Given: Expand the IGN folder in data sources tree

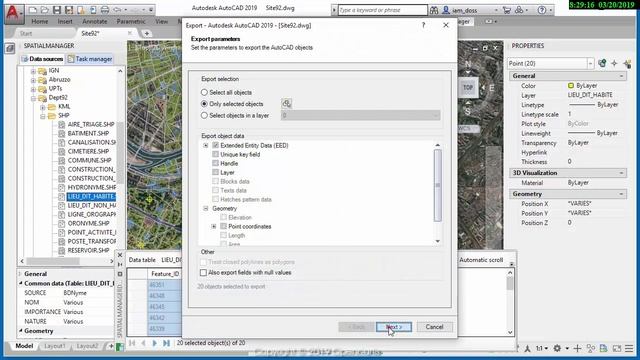Looking at the screenshot, I should tap(33, 71).
